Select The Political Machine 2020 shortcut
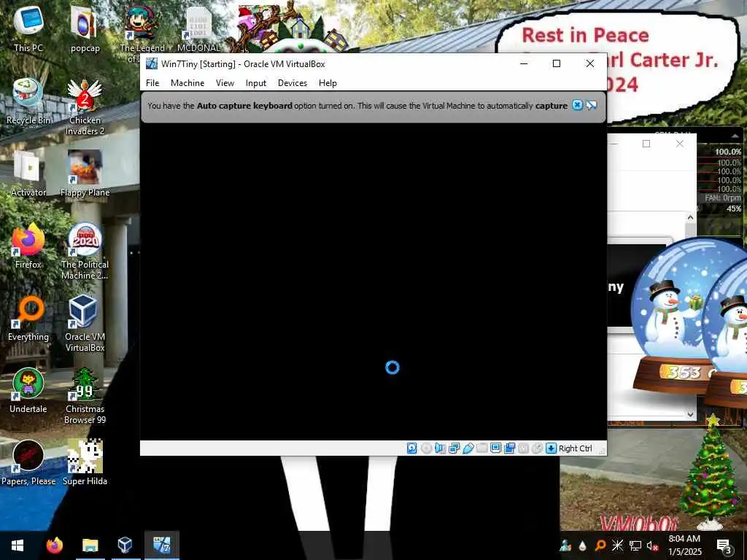The width and height of the screenshot is (747, 560). tap(85, 251)
